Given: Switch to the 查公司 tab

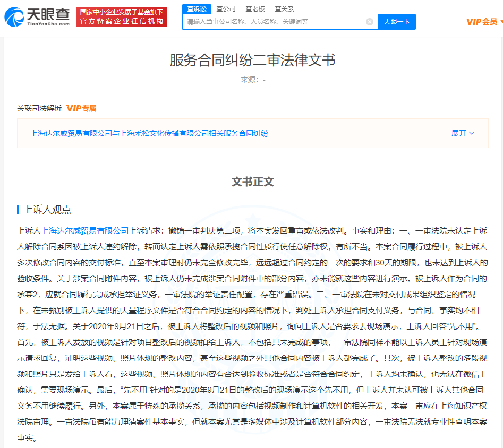Looking at the screenshot, I should pyautogui.click(x=226, y=9).
